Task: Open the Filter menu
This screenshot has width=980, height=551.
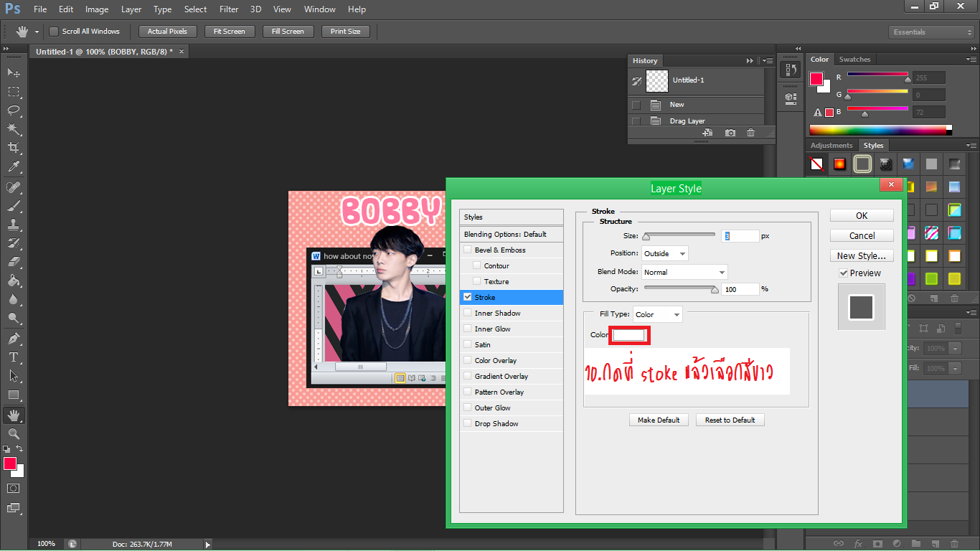Action: (x=229, y=9)
